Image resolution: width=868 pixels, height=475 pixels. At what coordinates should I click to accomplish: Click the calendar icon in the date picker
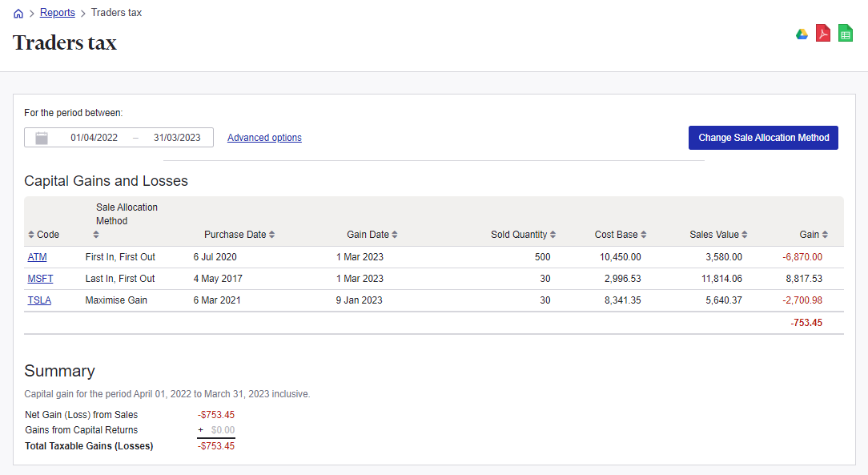pyautogui.click(x=41, y=137)
